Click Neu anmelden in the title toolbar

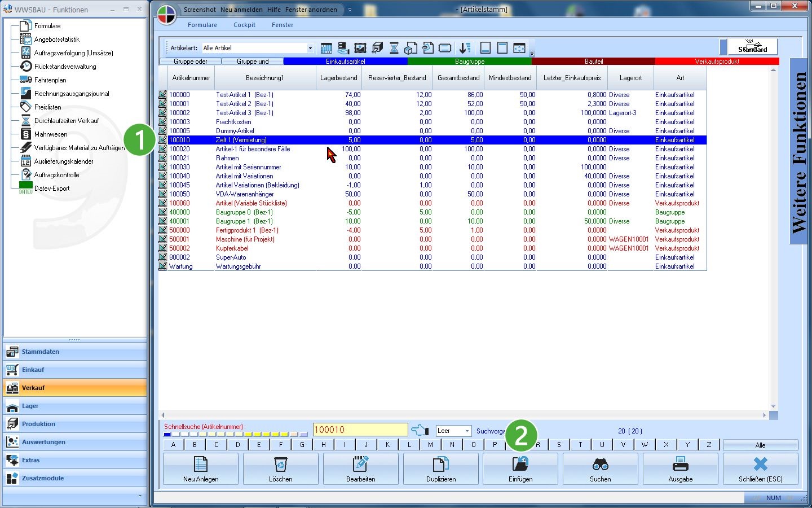241,10
